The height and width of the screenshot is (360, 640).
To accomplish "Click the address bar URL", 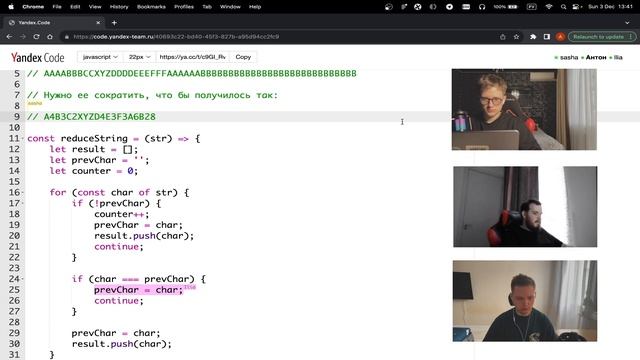I will (176, 37).
